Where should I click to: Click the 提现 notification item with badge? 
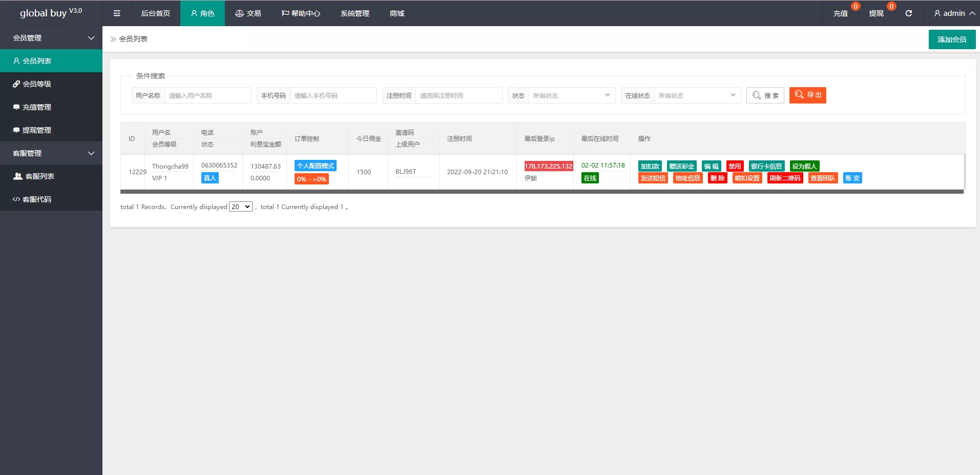click(876, 13)
